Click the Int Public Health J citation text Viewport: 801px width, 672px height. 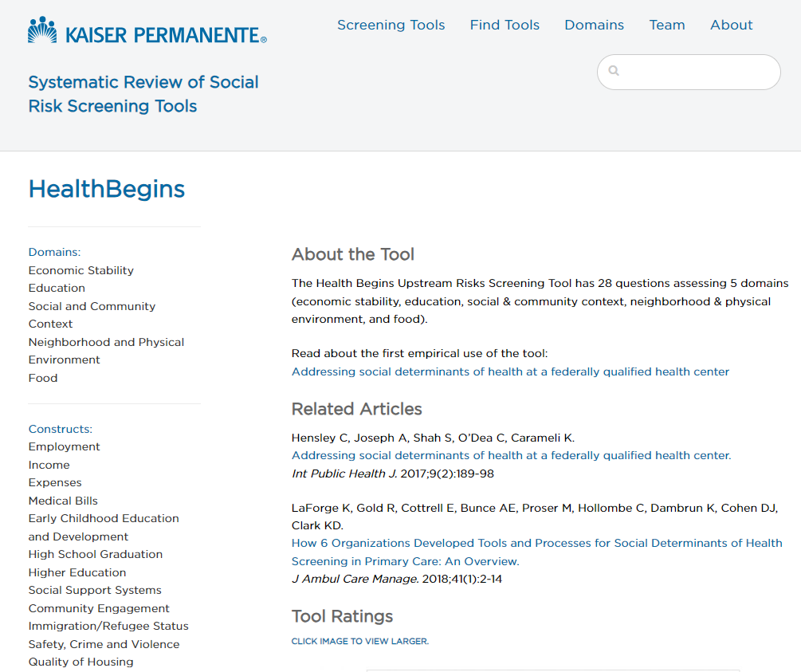point(392,474)
